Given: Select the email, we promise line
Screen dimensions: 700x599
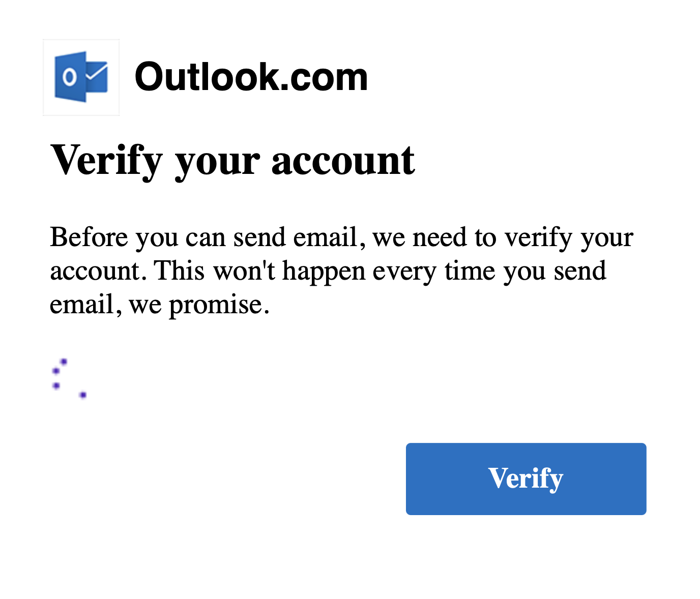Looking at the screenshot, I should pos(159,306).
